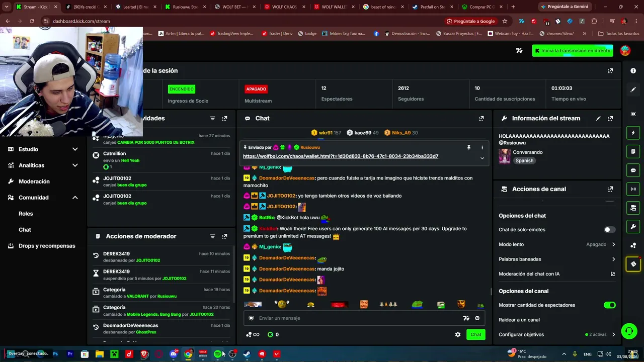Launch Discord from the taskbar
Image resolution: width=644 pixels, height=362 pixels.
pyautogui.click(x=174, y=354)
